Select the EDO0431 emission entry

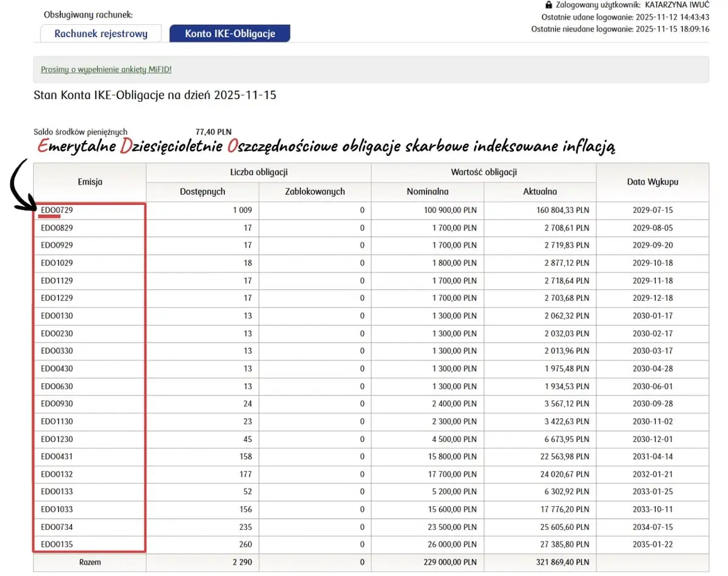[x=57, y=457]
